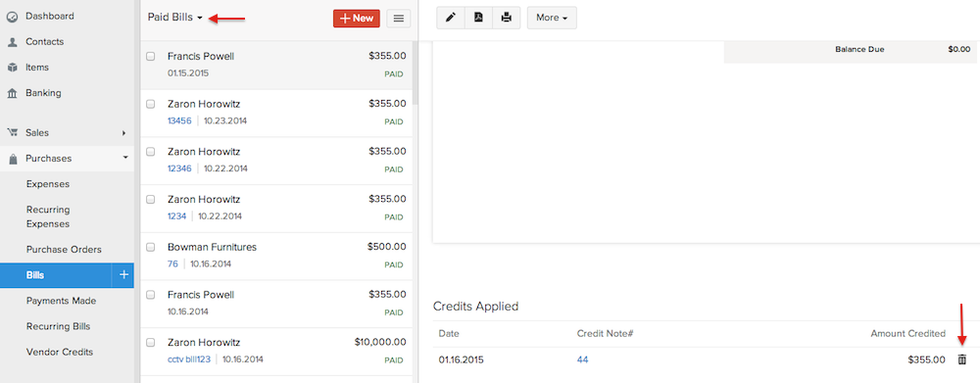Click the red New button

pos(357,18)
